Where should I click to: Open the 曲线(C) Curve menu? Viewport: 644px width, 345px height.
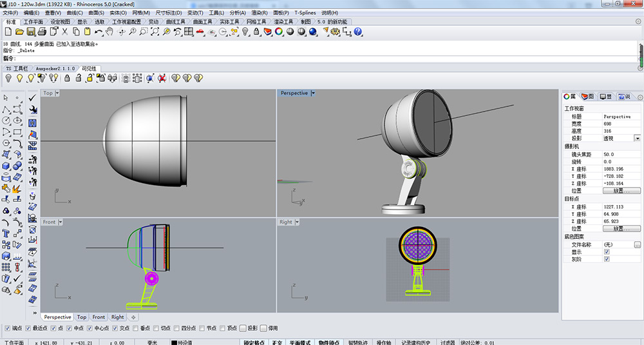[75, 12]
